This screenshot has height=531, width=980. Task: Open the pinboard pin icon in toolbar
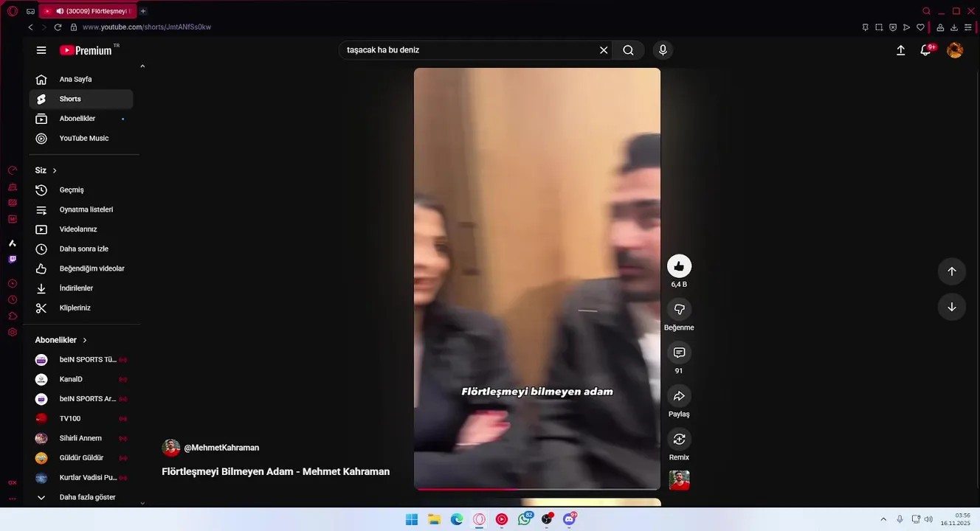[865, 27]
